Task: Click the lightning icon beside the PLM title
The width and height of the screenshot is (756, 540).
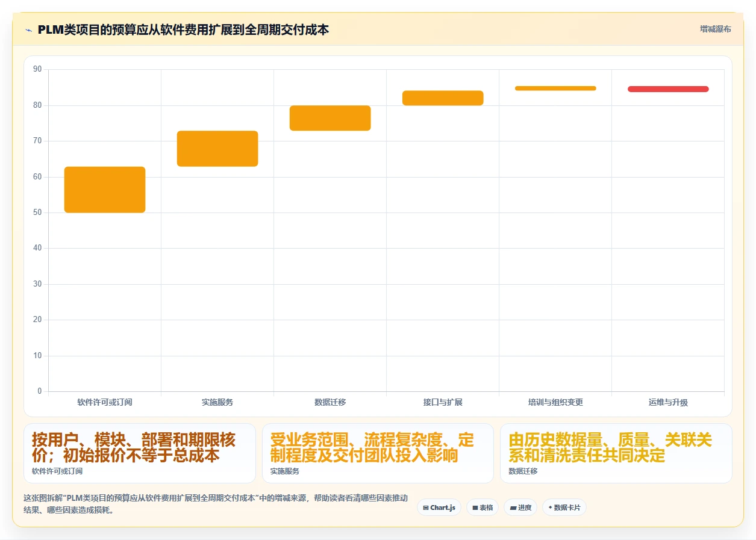Action: tap(29, 30)
